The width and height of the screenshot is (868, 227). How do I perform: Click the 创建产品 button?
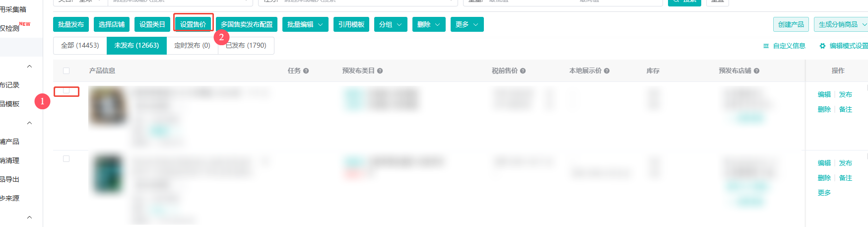pyautogui.click(x=791, y=24)
